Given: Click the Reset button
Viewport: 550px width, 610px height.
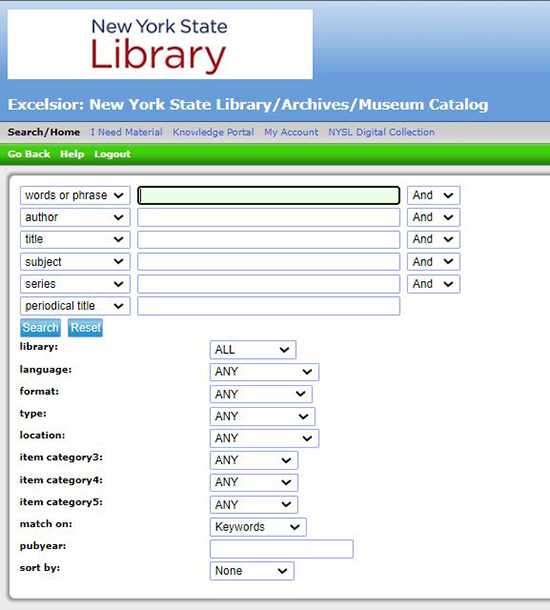Looking at the screenshot, I should [85, 328].
